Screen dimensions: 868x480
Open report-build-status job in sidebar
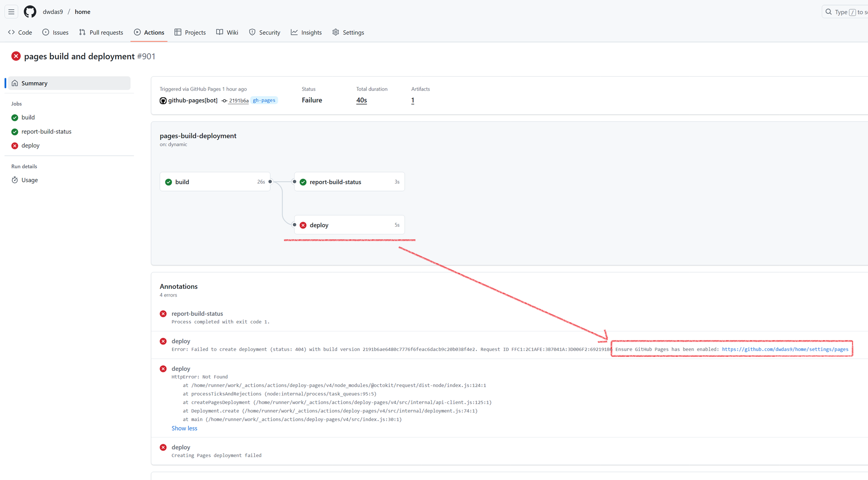46,131
